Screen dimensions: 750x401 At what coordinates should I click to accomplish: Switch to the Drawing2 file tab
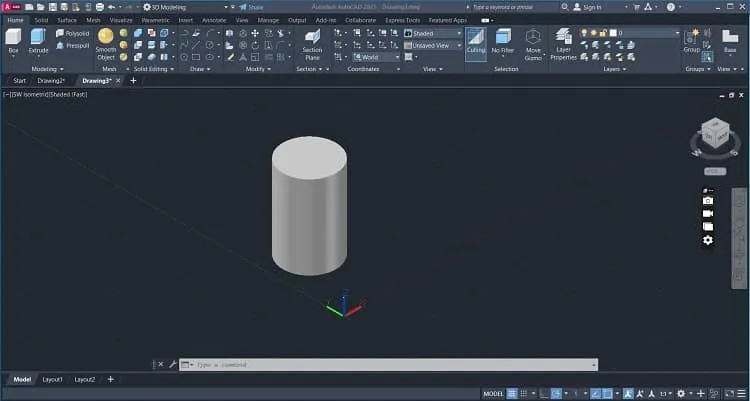(x=51, y=81)
